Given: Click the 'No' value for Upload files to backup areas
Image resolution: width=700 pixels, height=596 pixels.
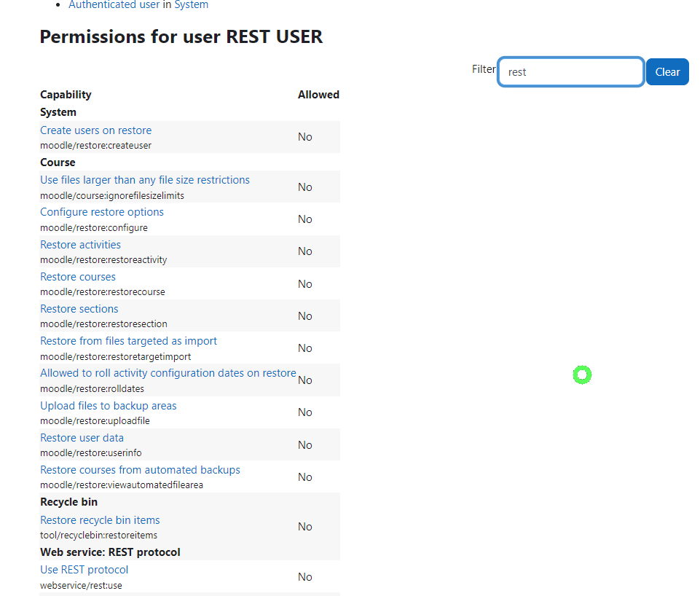Looking at the screenshot, I should pyautogui.click(x=305, y=412).
